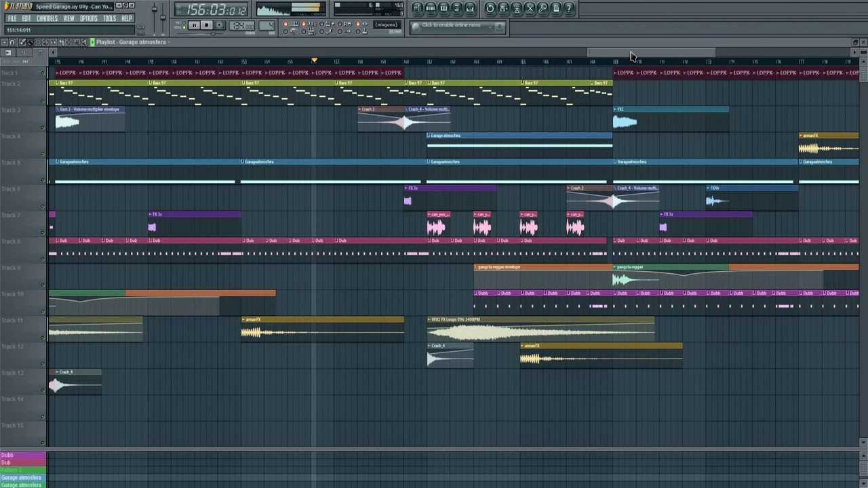Mute Track 3 using its small dot
Image resolution: width=868 pixels, height=488 pixels.
tap(42, 127)
